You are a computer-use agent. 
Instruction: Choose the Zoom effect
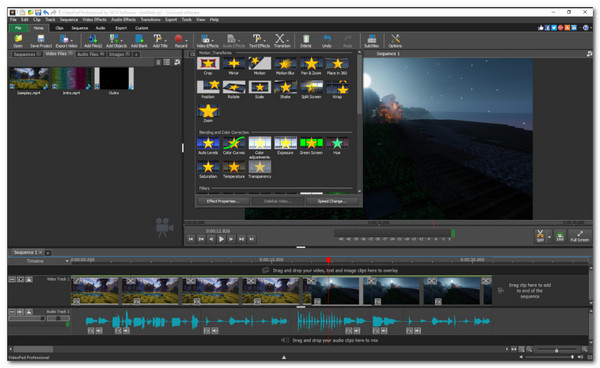click(208, 113)
